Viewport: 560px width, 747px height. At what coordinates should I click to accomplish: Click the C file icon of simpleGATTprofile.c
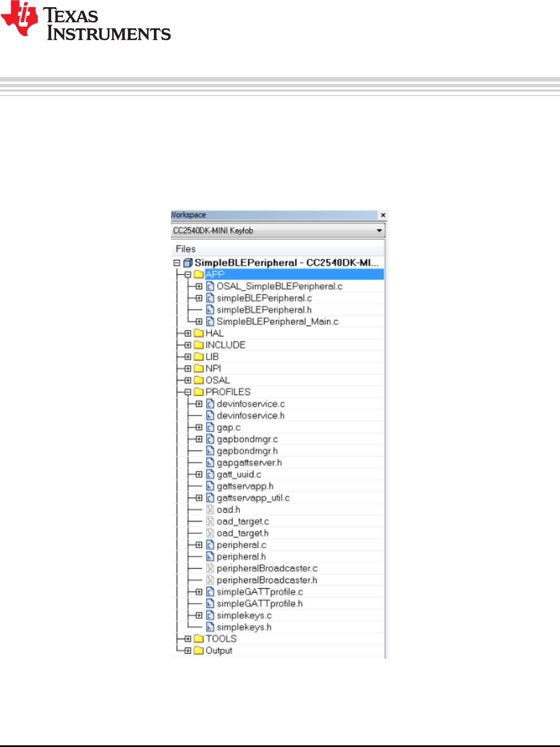coord(210,592)
